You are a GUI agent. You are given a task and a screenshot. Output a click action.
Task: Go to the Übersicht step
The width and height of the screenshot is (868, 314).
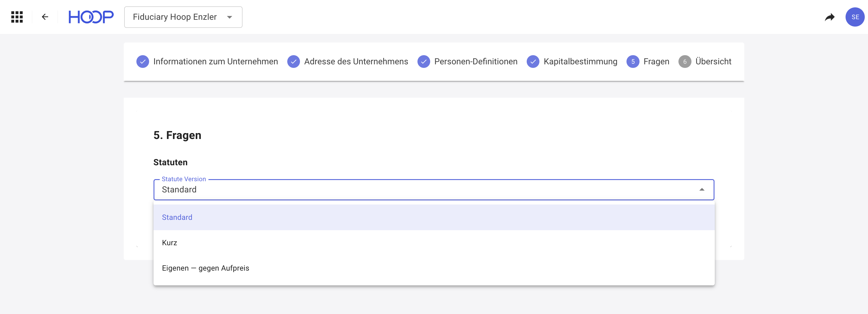coord(713,62)
